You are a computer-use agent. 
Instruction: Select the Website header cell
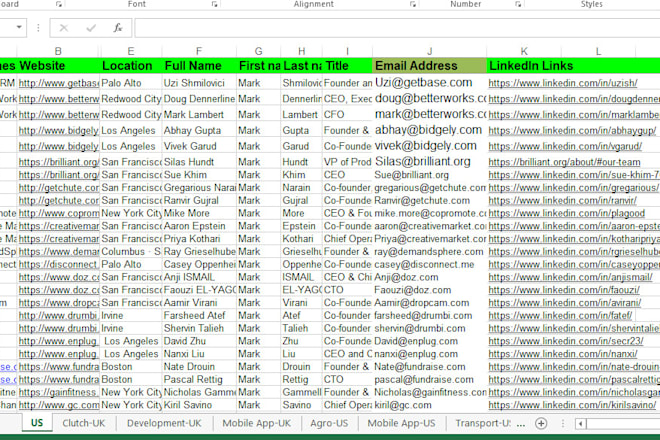click(x=59, y=66)
